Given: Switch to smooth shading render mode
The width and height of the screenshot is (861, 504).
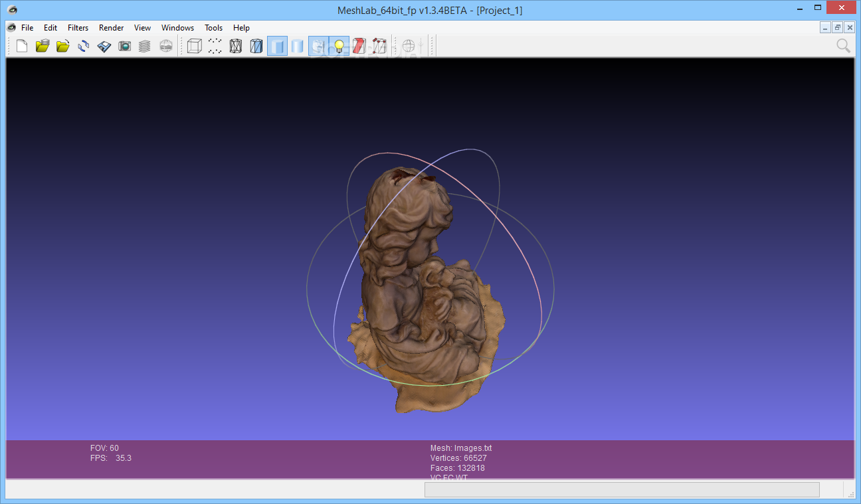Looking at the screenshot, I should pyautogui.click(x=297, y=46).
